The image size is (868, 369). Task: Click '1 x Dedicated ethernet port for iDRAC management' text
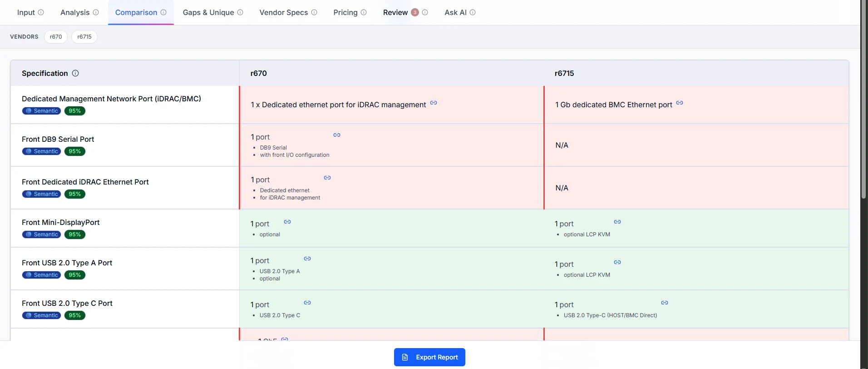pos(338,105)
